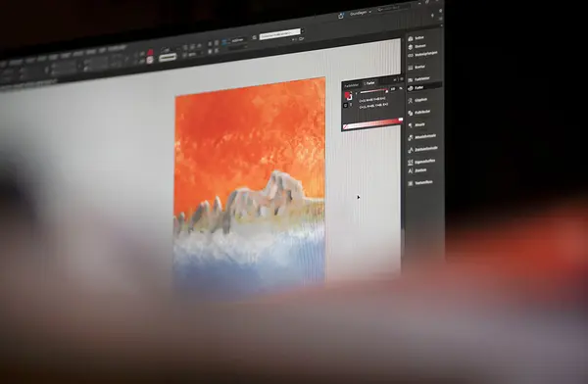588x384 pixels.
Task: Open the Zeichenformate (Character Styles) panel
Action: coord(422,149)
